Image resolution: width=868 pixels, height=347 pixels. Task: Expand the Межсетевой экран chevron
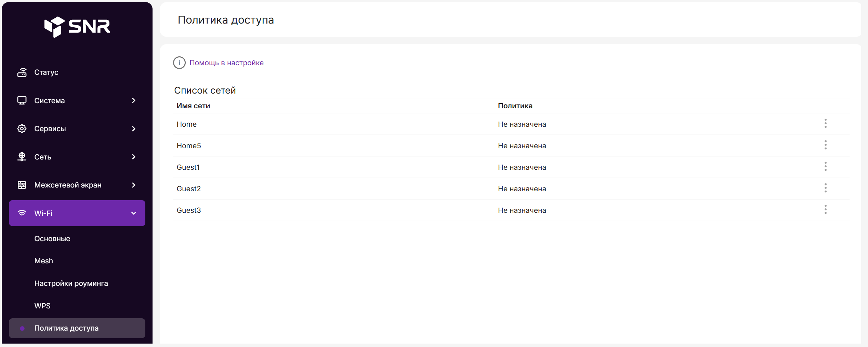click(x=134, y=185)
